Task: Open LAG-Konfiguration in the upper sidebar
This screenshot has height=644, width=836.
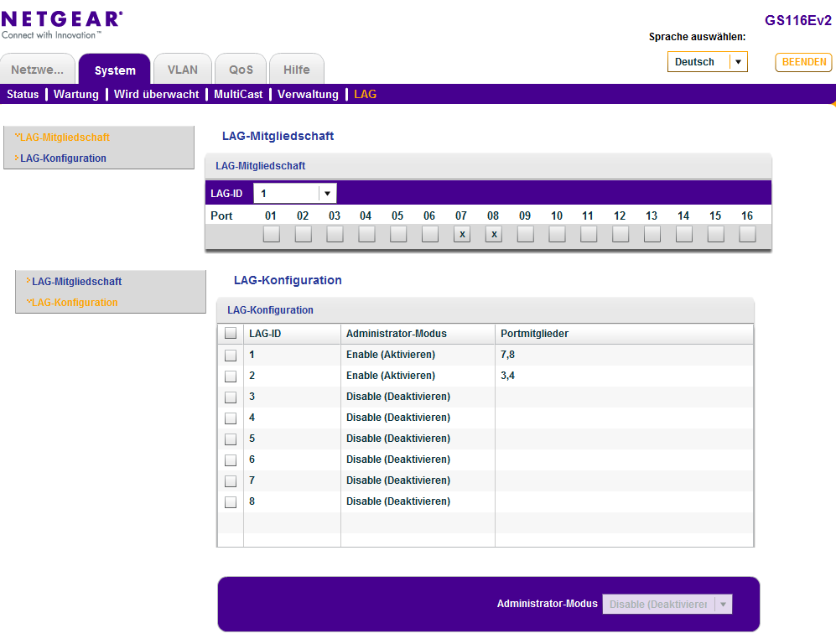Action: click(x=63, y=158)
